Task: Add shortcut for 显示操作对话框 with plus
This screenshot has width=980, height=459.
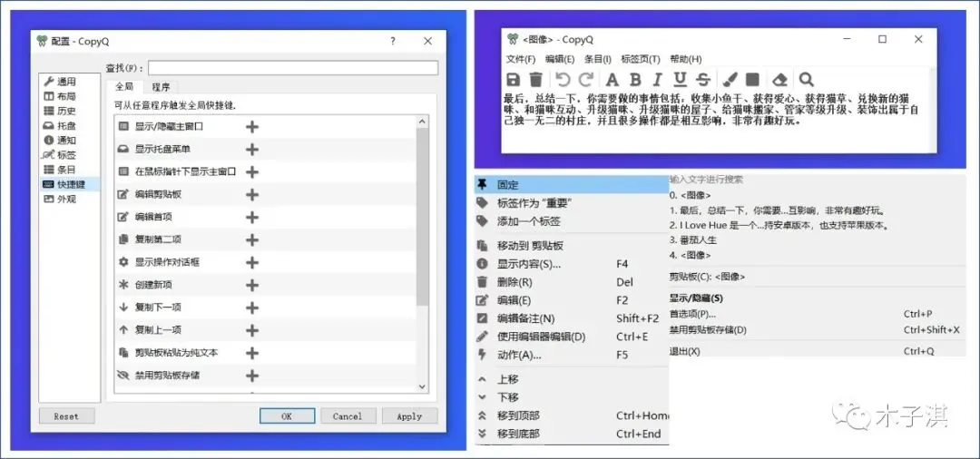Action: point(252,262)
